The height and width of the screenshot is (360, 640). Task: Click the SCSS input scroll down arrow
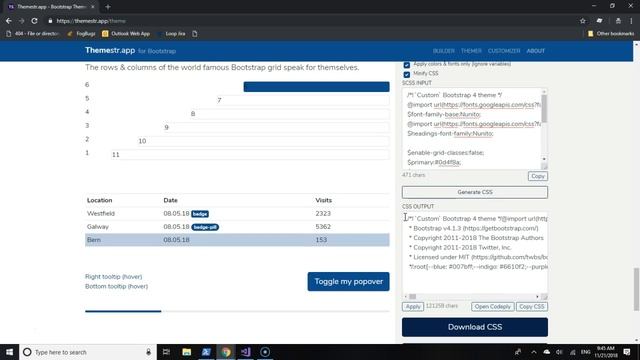[x=544, y=159]
